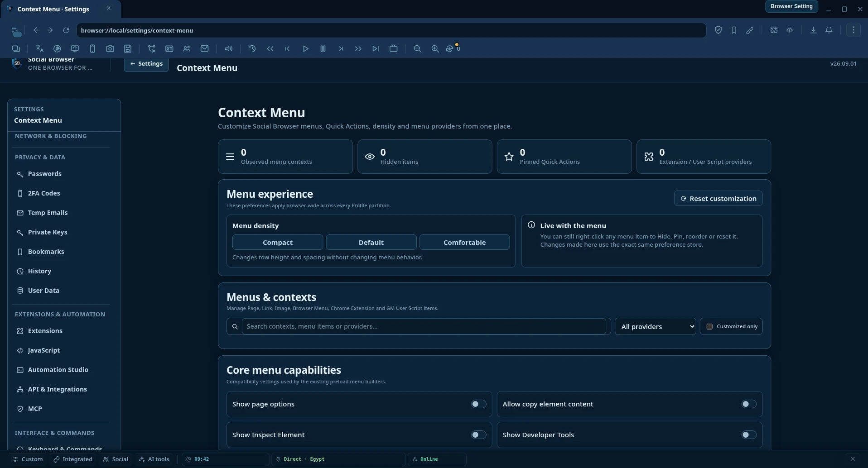The width and height of the screenshot is (868, 468).
Task: Select Default menu density
Action: (x=371, y=243)
